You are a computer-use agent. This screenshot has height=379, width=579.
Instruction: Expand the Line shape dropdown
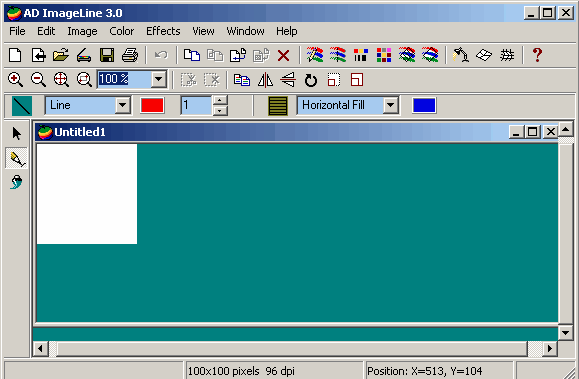(x=123, y=106)
